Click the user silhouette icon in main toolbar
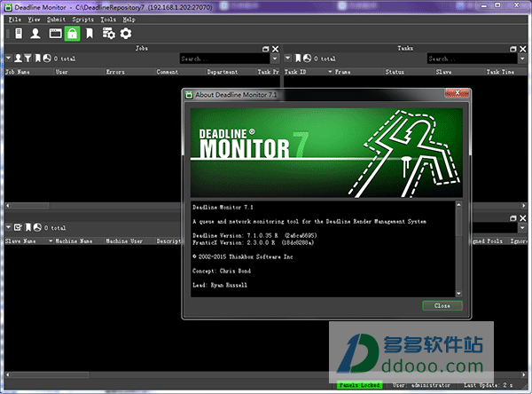The height and width of the screenshot is (394, 532). pos(35,34)
